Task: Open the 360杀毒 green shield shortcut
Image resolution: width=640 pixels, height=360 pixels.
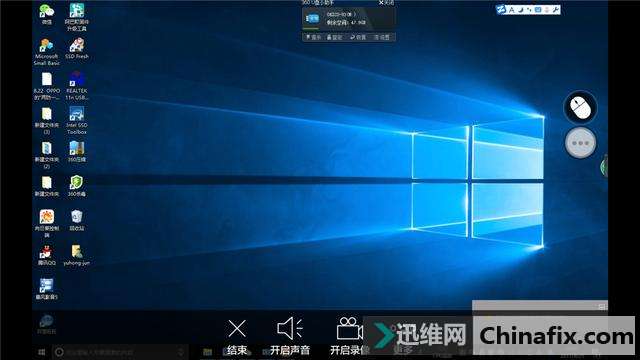Action: [x=77, y=186]
